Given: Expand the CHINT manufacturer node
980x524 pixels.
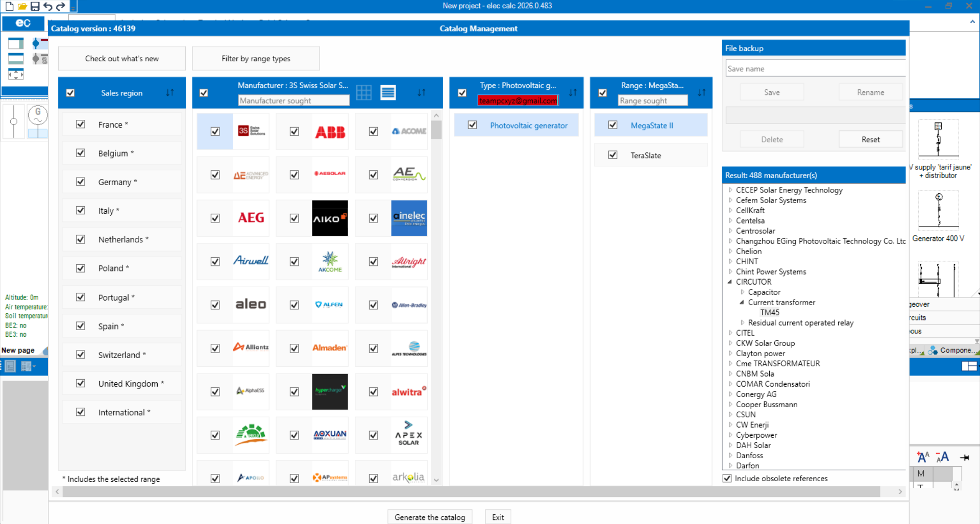Looking at the screenshot, I should (730, 261).
